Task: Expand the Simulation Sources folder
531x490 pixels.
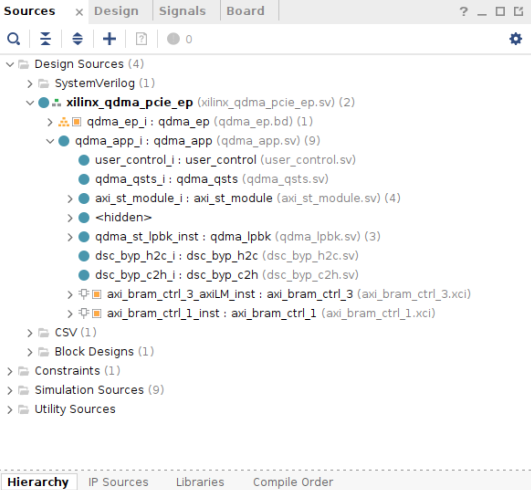Action: tap(10, 390)
